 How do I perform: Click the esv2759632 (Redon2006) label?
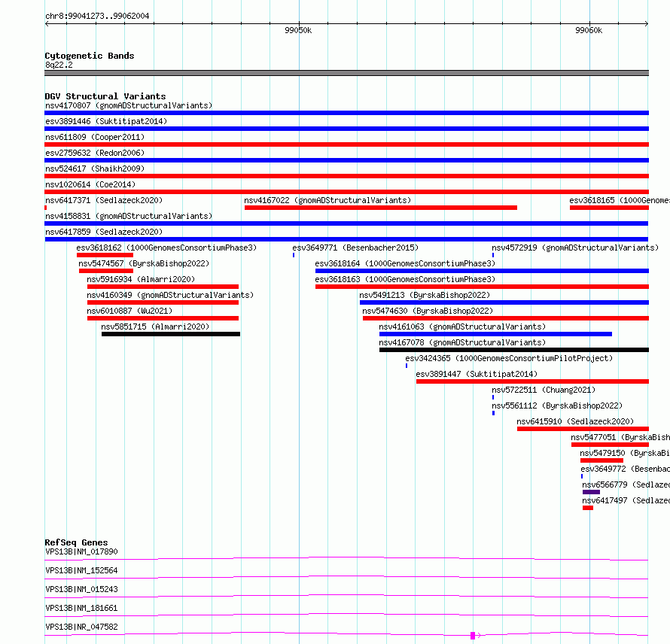click(95, 153)
